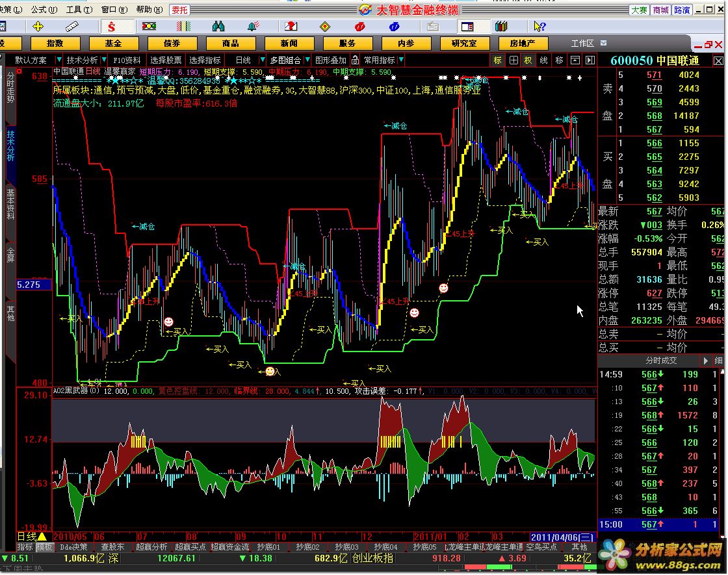728x575 pixels.
Task: Click the red question-mark chart icon
Action: pos(291,27)
